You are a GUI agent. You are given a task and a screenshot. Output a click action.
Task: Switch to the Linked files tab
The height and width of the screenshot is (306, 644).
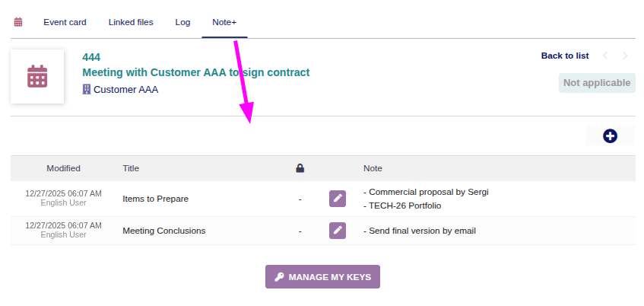click(131, 22)
